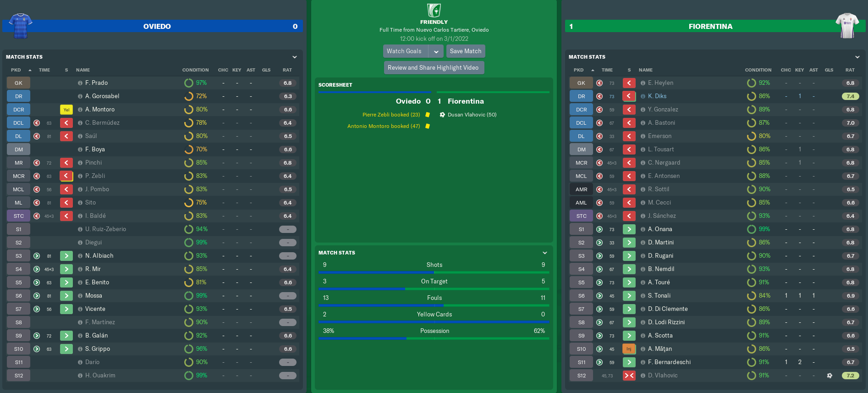868x393 pixels.
Task: Click the info icon beside F. Prado
Action: (80, 83)
